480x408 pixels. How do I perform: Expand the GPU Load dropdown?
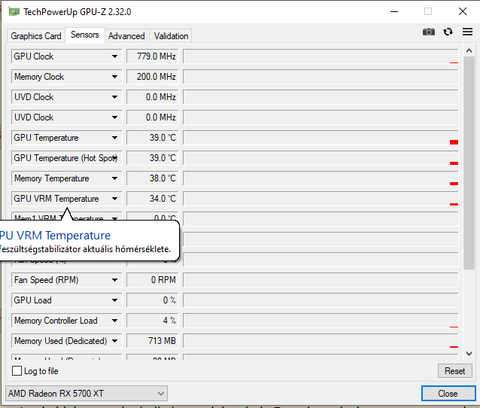pyautogui.click(x=114, y=300)
